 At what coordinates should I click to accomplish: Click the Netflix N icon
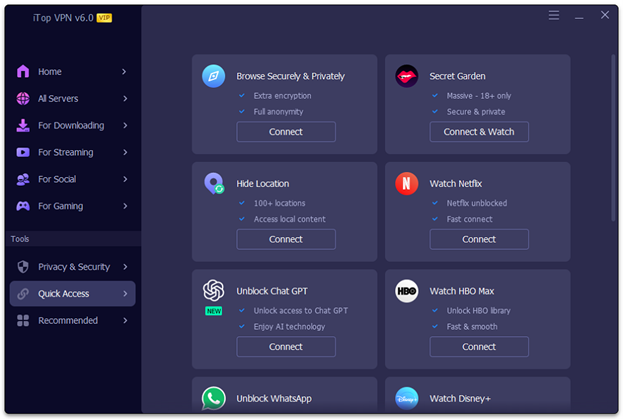tap(406, 183)
